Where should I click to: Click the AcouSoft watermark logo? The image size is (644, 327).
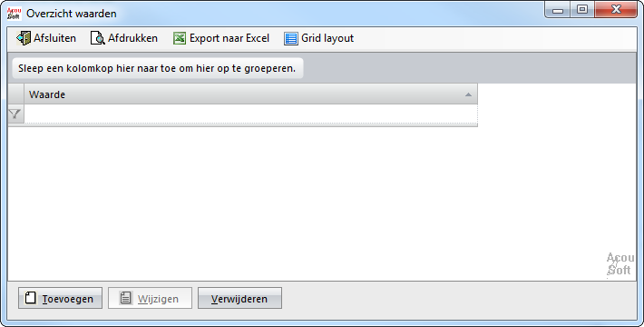620,264
